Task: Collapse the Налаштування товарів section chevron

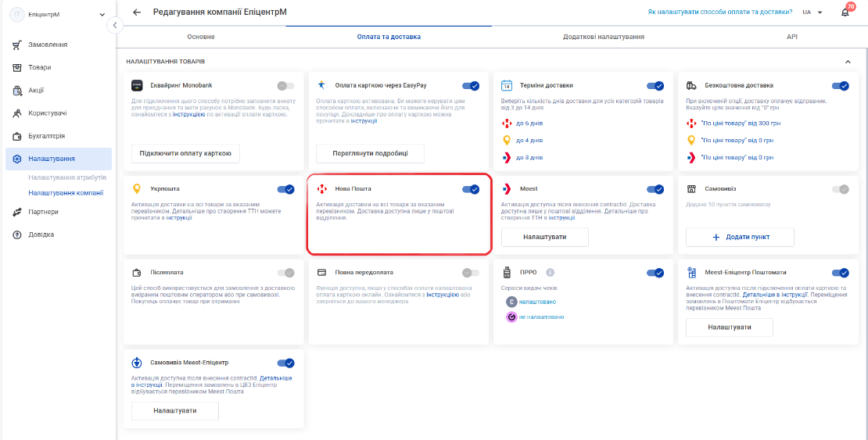Action: tap(848, 62)
